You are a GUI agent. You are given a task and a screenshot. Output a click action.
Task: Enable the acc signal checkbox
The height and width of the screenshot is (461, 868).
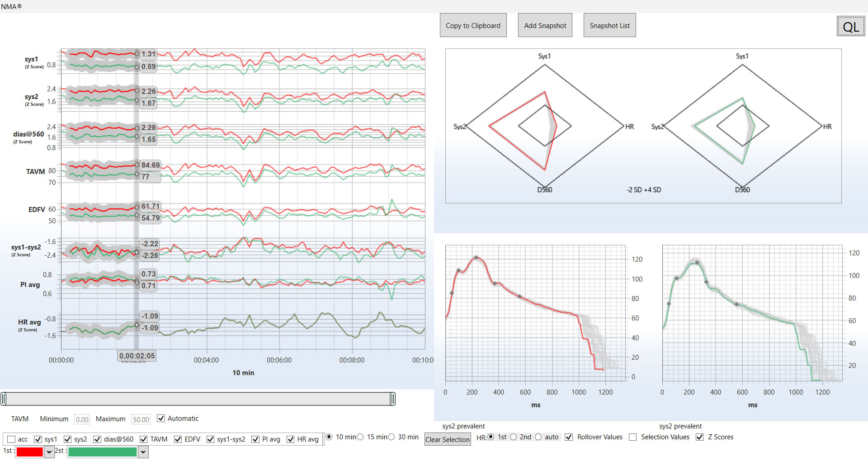[11, 439]
